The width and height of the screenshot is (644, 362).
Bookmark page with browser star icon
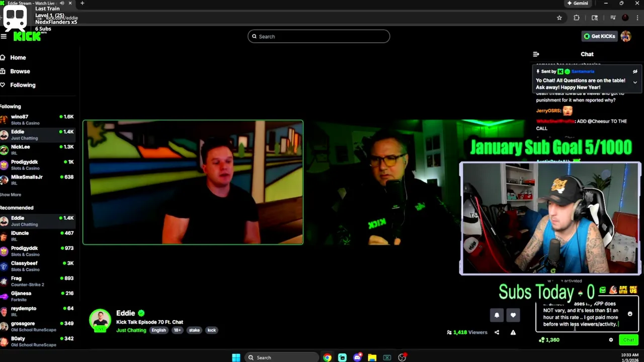(x=559, y=18)
